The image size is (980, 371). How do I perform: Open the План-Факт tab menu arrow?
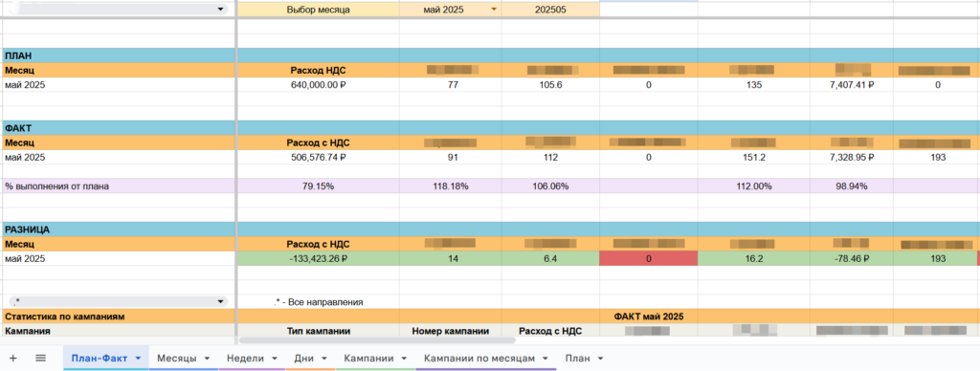coord(138,359)
